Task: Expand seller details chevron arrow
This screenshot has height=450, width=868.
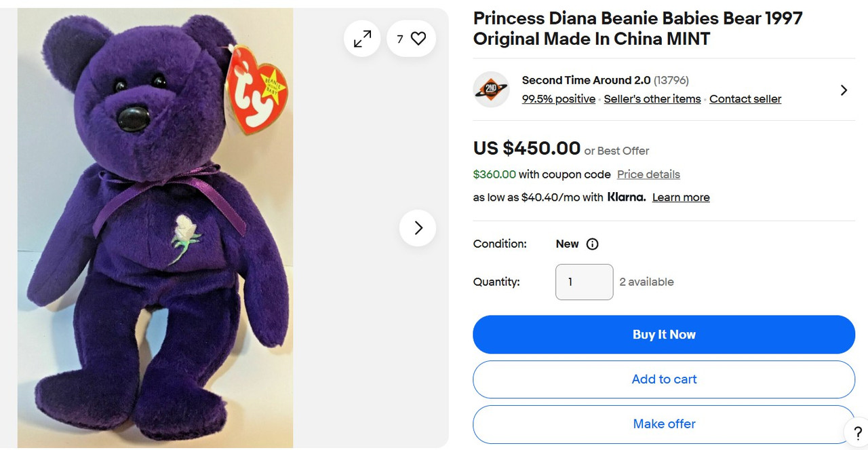Action: pyautogui.click(x=844, y=90)
